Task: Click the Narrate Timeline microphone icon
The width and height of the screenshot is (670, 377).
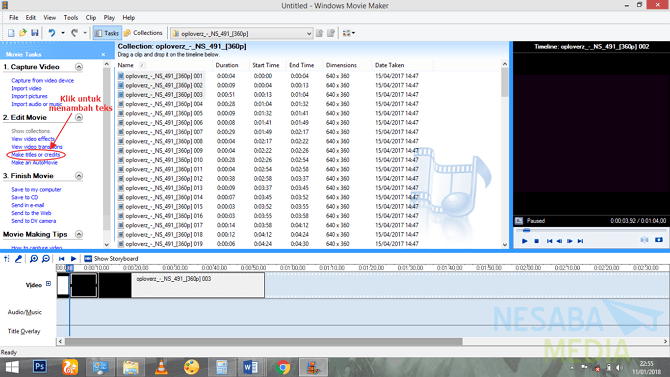Action: point(18,259)
